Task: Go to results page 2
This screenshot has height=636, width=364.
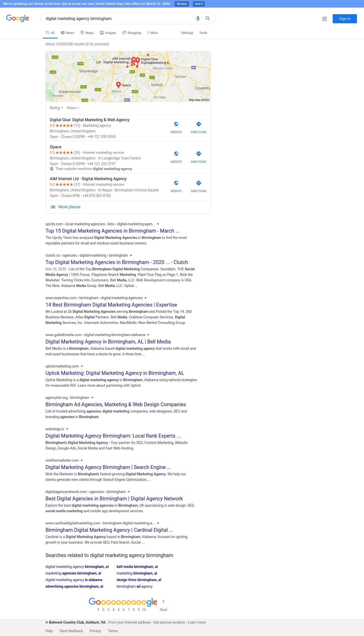Action: (x=103, y=610)
